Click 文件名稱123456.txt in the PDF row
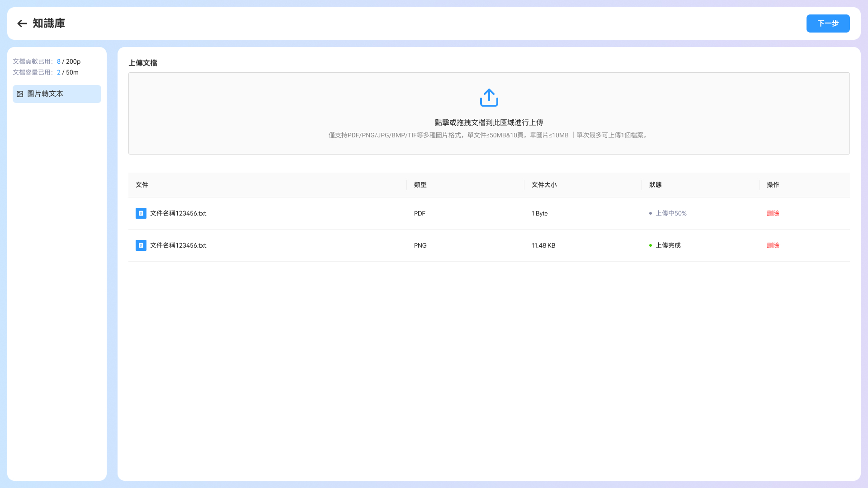Viewport: 868px width, 488px height. tap(178, 213)
